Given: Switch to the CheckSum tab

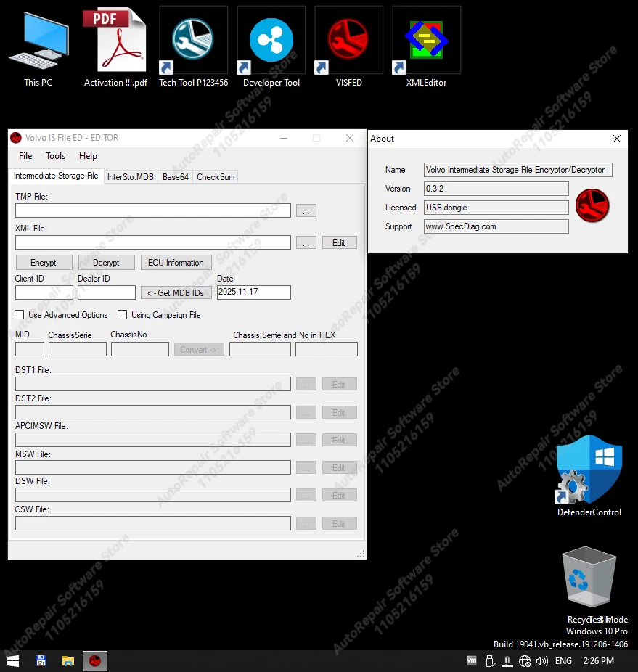Looking at the screenshot, I should (216, 177).
